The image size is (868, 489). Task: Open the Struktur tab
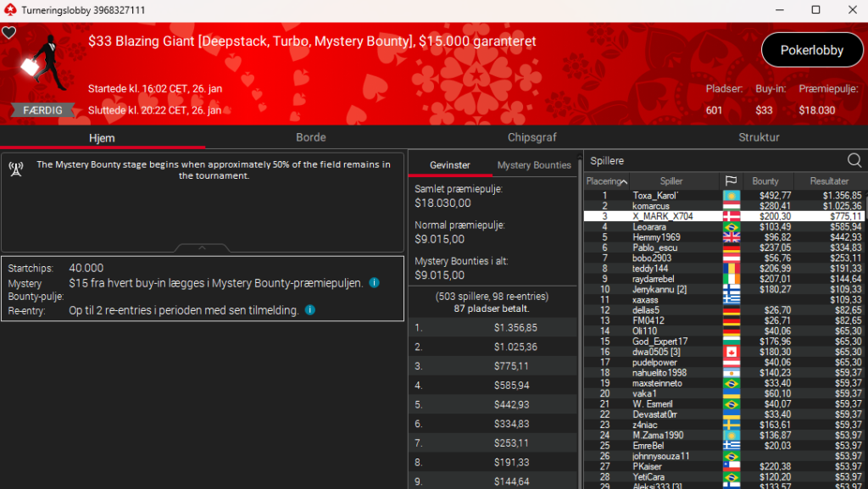(759, 137)
